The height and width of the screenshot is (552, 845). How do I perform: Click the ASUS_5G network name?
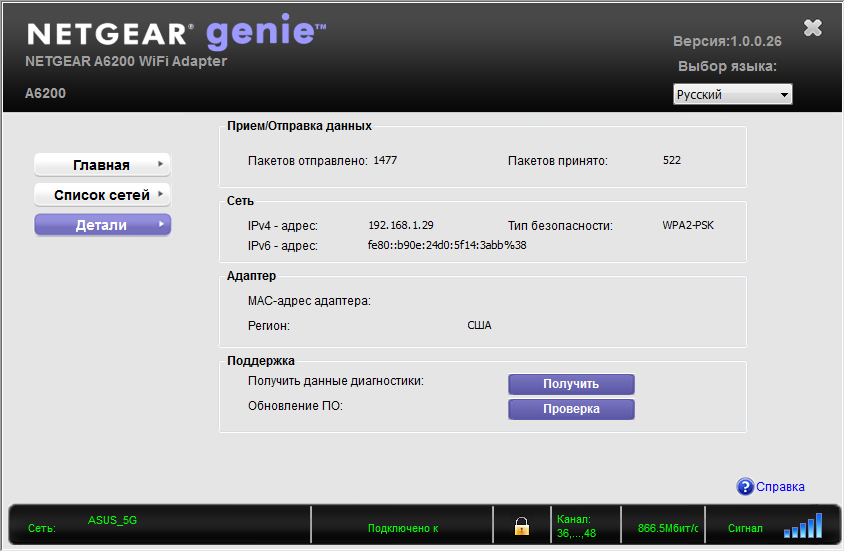[112, 520]
